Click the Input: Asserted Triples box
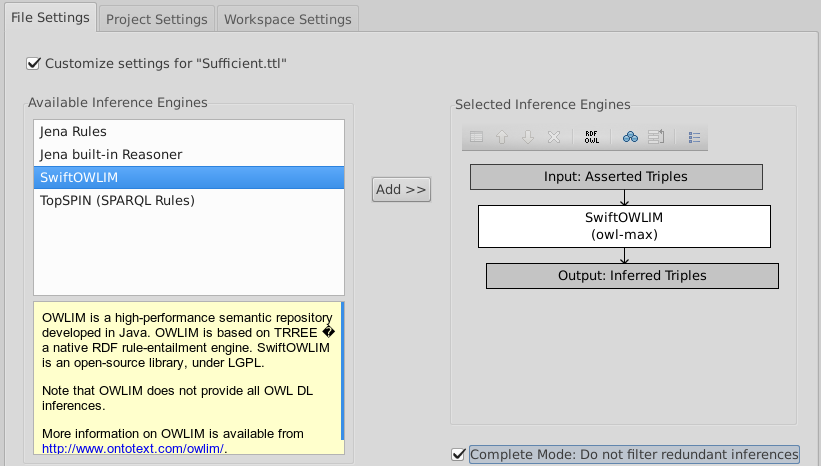 click(x=616, y=177)
